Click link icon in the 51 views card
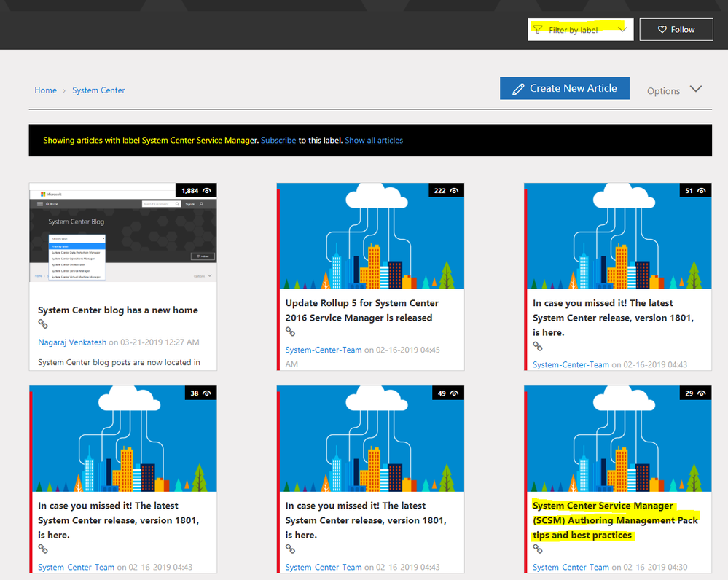This screenshot has width=728, height=580. (x=538, y=346)
